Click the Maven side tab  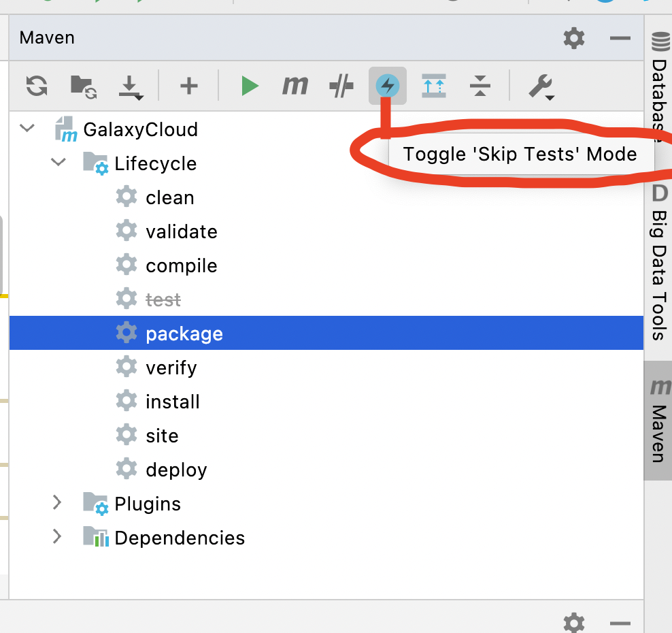(658, 421)
